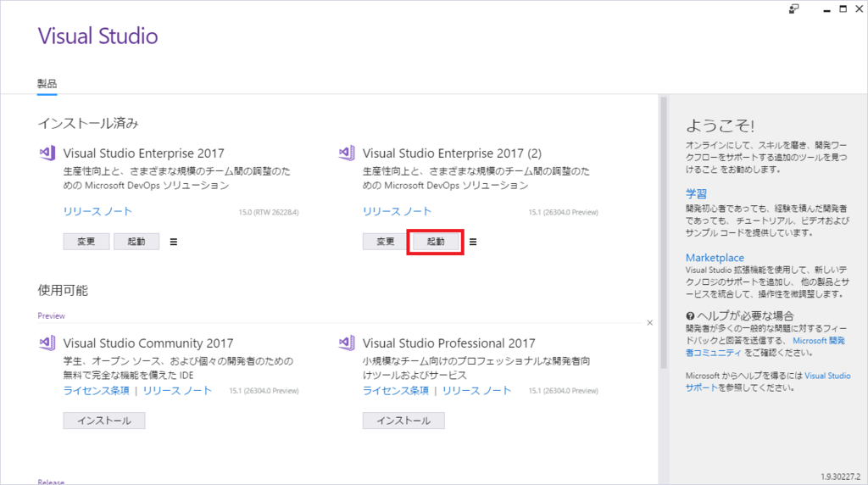Click version text 15.0 (RTW 26228.4)
This screenshot has height=485, width=868.
(269, 212)
